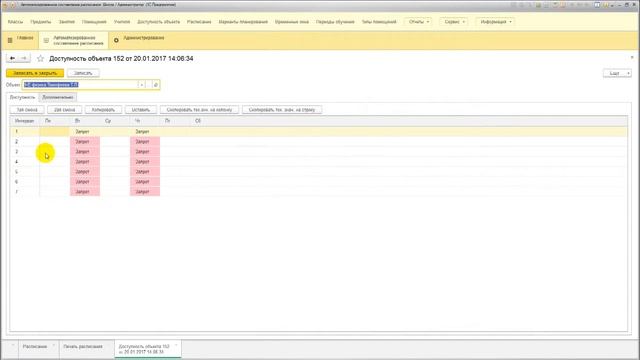Click the Вставить button
Screen dimensions: 640x360
[141, 110]
